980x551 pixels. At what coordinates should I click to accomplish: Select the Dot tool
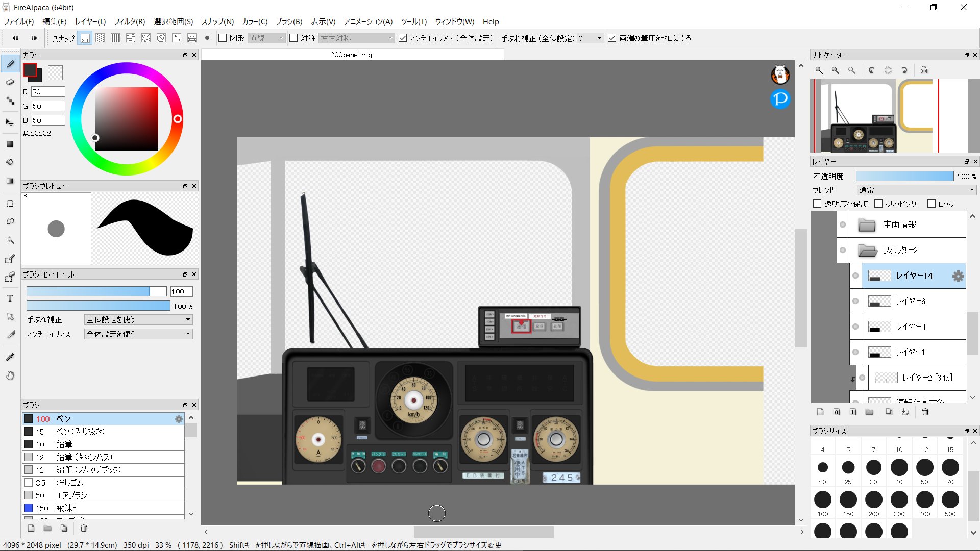point(10,101)
